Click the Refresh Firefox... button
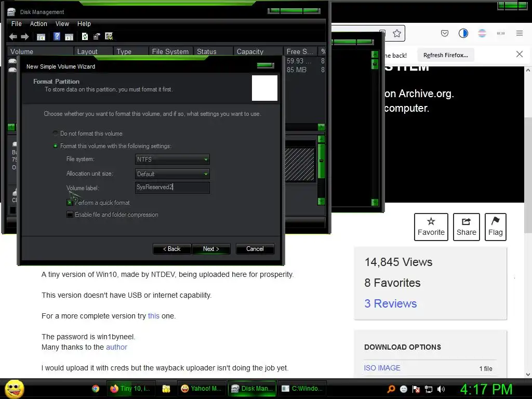 [x=445, y=55]
